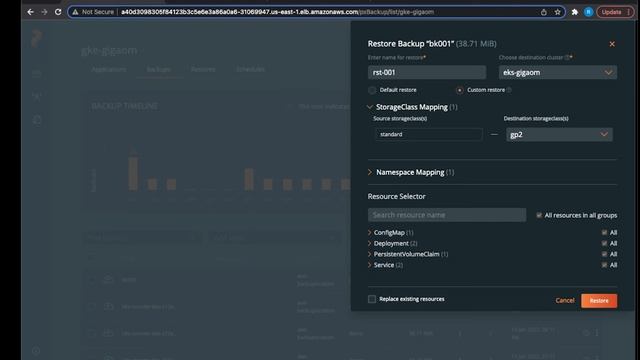Close the Restore Backup panel

pos(612,44)
